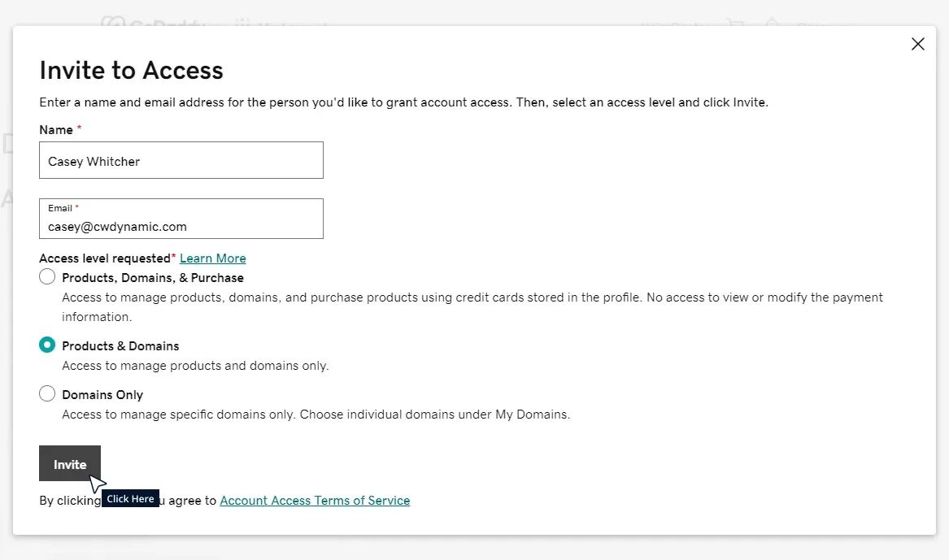The height and width of the screenshot is (560, 949).
Task: Click the Name input field
Action: 181,160
